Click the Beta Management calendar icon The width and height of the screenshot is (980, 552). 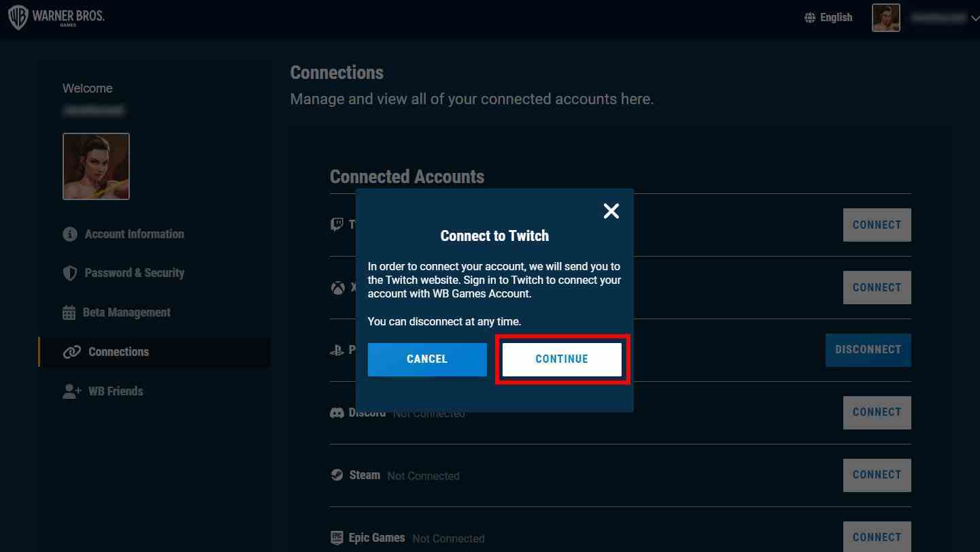coord(69,312)
